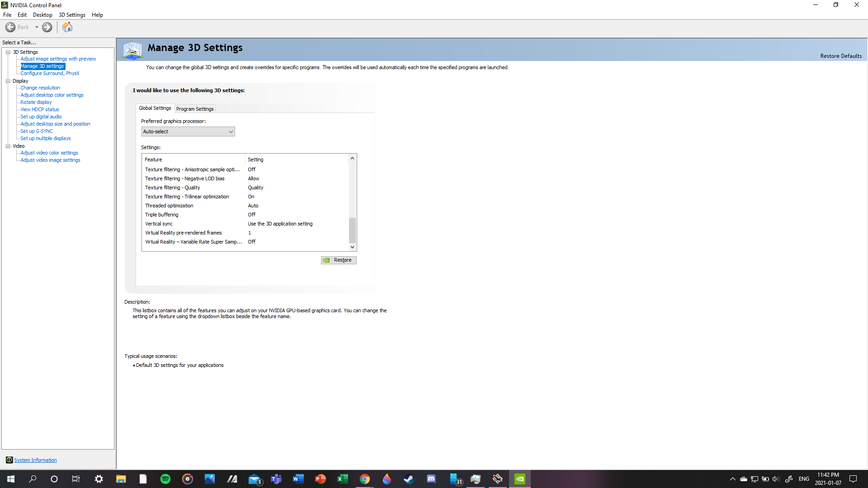Open Set up G-SYNC page
The width and height of the screenshot is (868, 488).
click(x=37, y=131)
